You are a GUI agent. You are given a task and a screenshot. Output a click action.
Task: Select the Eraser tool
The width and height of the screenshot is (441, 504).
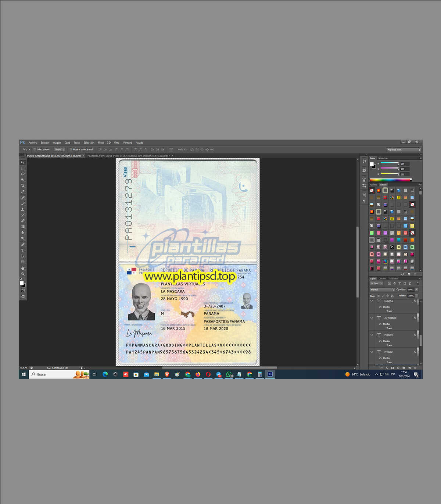click(23, 221)
